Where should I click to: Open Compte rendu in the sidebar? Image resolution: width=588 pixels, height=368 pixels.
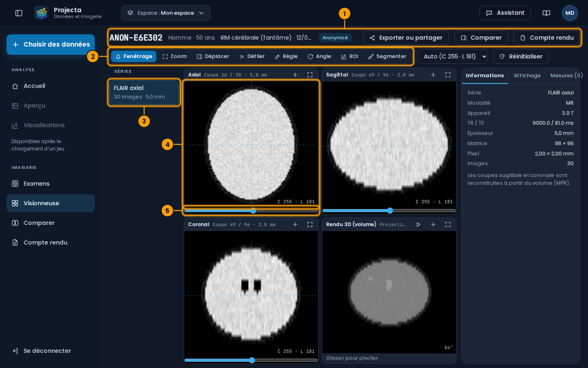tap(51, 242)
